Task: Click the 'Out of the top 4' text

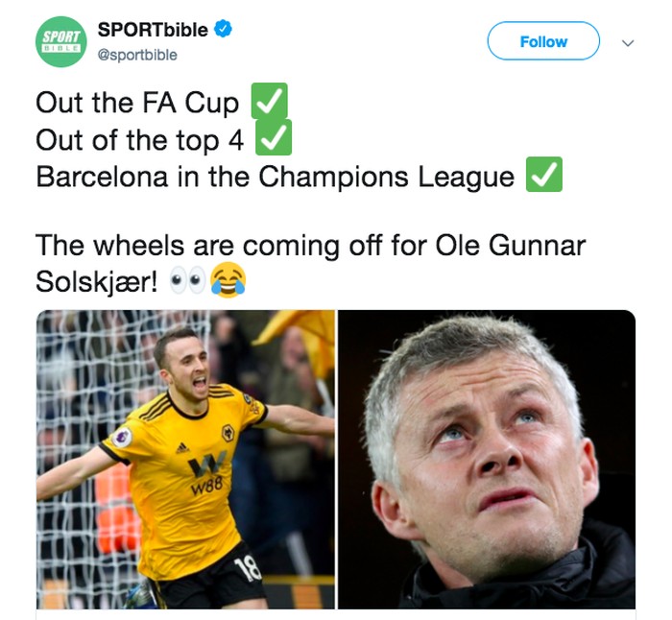Action: coord(139,141)
